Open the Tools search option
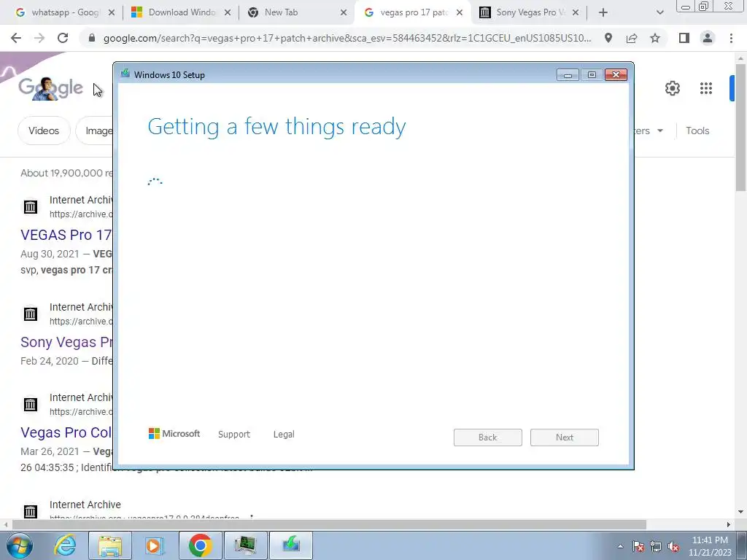Image resolution: width=747 pixels, height=560 pixels. [697, 131]
